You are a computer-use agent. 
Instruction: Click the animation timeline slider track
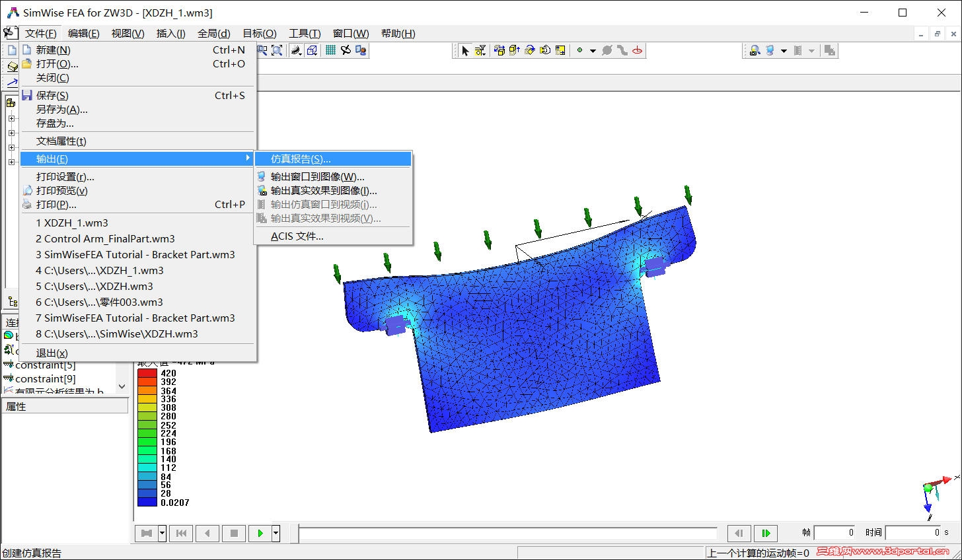pos(507,533)
